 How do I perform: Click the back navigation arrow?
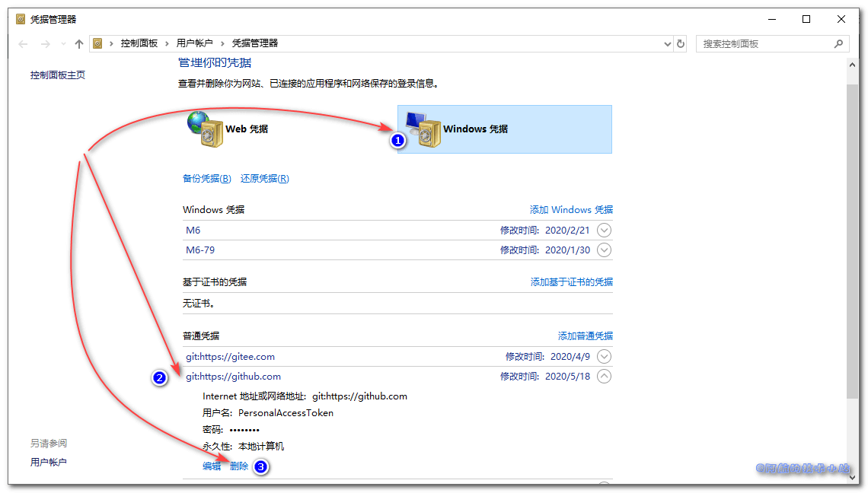coord(23,43)
